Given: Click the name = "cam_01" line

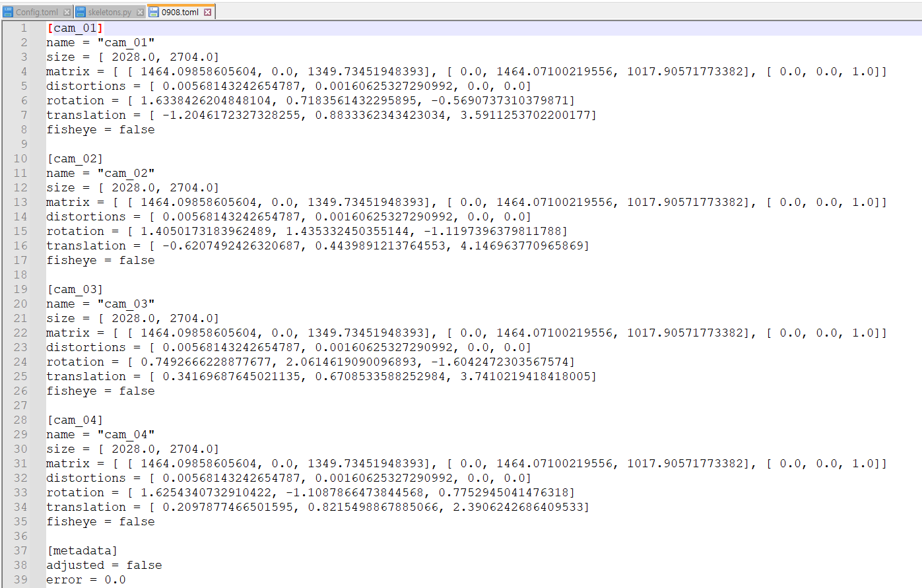Looking at the screenshot, I should tap(100, 42).
